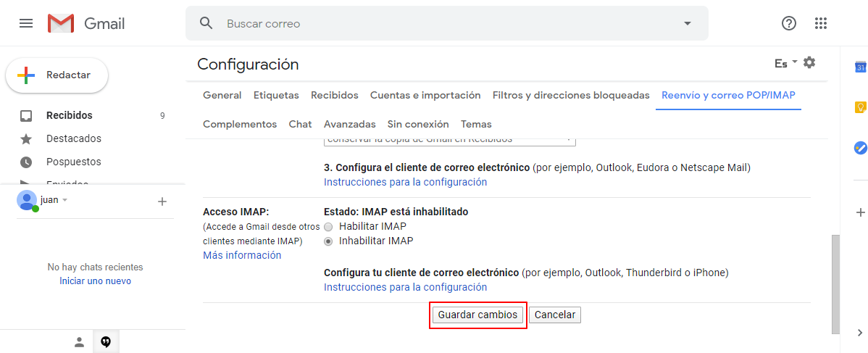Open the Recibidos settings tab
The image size is (868, 353).
[x=334, y=95]
